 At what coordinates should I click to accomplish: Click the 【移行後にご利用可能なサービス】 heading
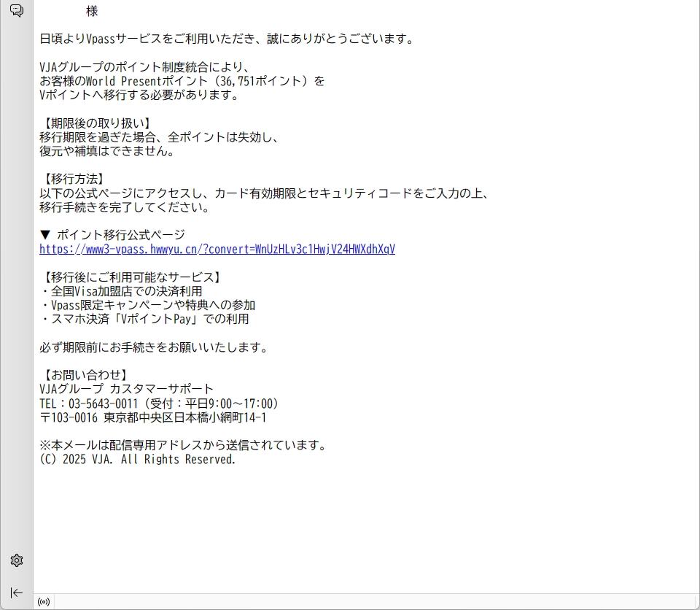[x=131, y=277]
